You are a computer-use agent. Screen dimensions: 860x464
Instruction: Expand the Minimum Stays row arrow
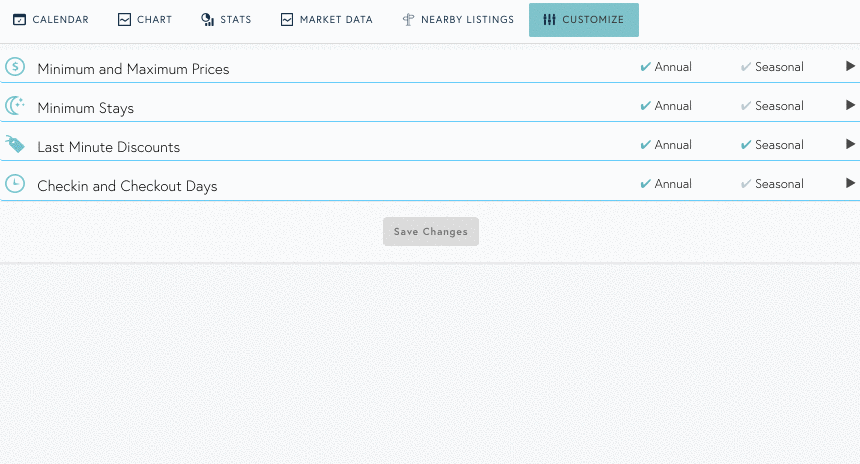point(850,105)
